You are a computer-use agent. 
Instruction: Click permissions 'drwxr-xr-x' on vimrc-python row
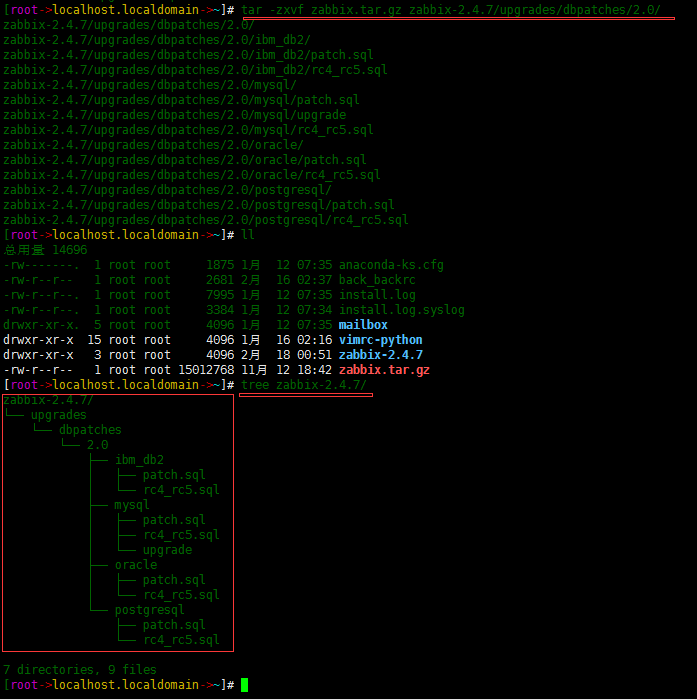tap(38, 340)
